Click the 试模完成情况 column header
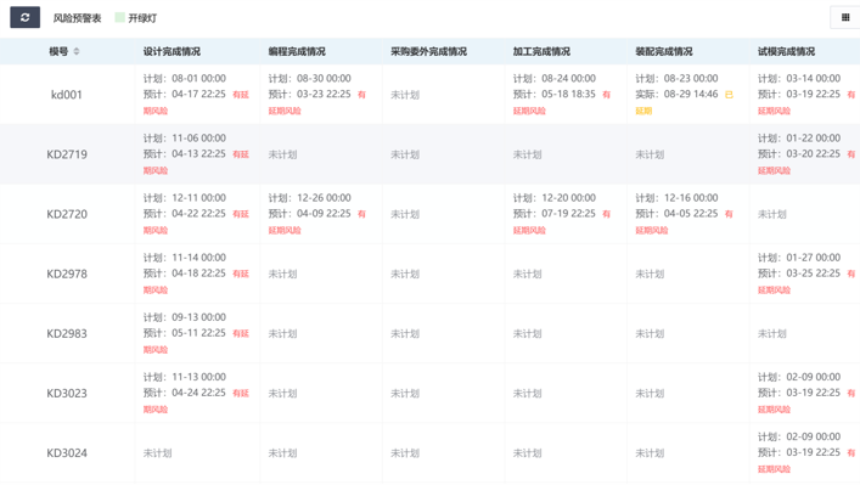This screenshot has width=860, height=485. [x=786, y=52]
